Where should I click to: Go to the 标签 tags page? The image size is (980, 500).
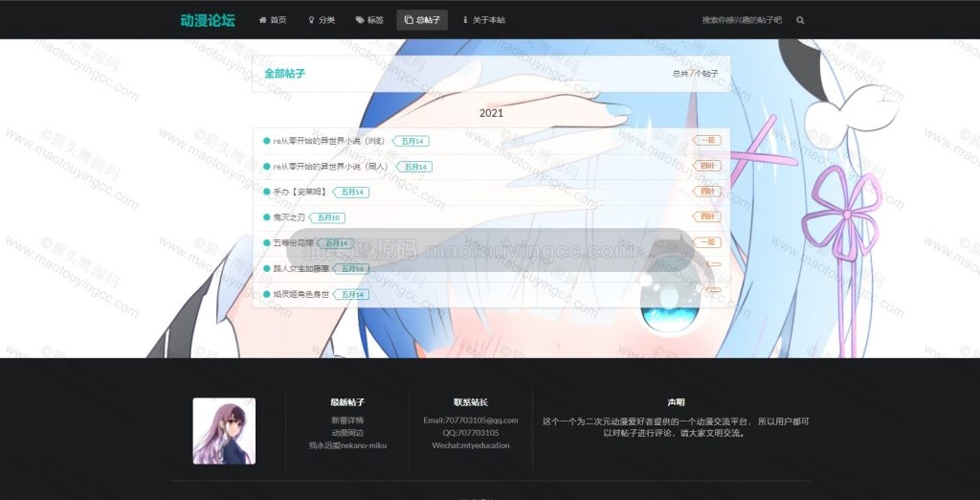369,20
